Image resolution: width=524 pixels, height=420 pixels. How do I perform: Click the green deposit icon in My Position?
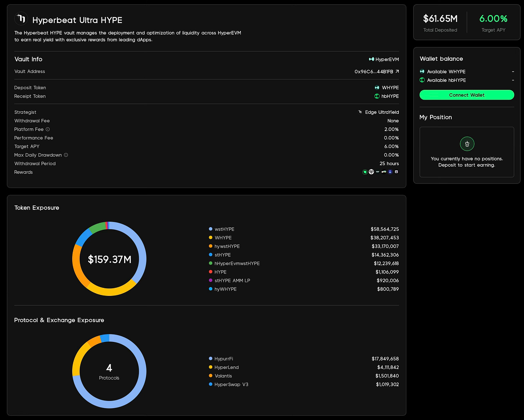pos(467,144)
